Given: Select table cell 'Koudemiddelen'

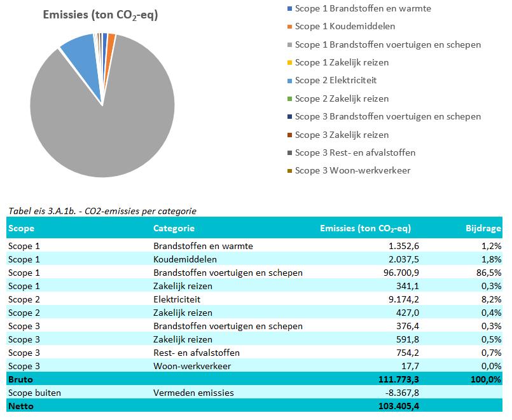Looking at the screenshot, I should click(x=185, y=259).
